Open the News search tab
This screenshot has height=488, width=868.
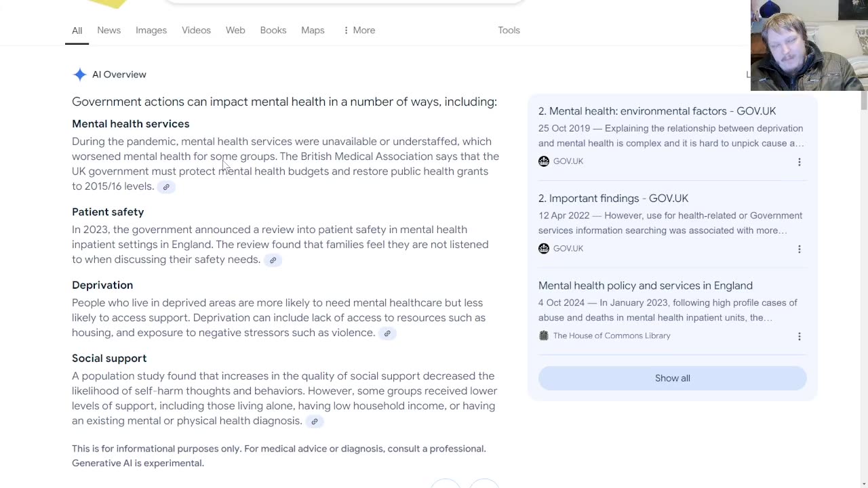tap(108, 30)
